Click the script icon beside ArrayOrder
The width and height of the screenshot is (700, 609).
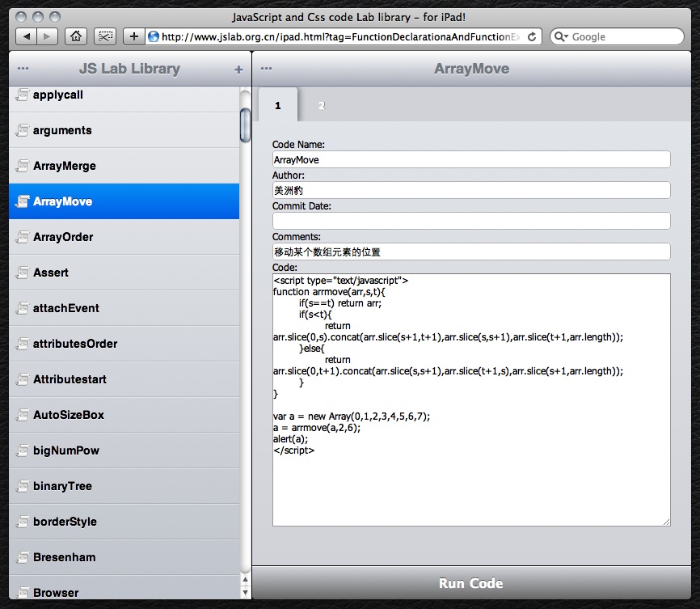click(22, 237)
